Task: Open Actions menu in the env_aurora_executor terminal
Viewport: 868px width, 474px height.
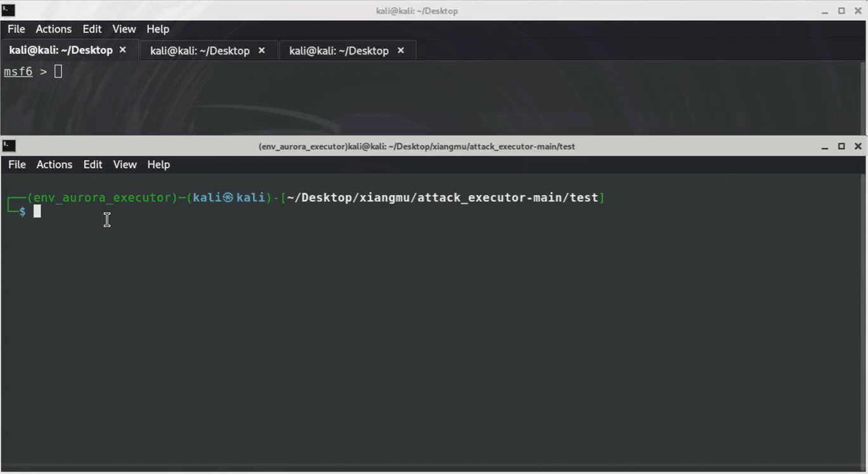Action: click(55, 164)
